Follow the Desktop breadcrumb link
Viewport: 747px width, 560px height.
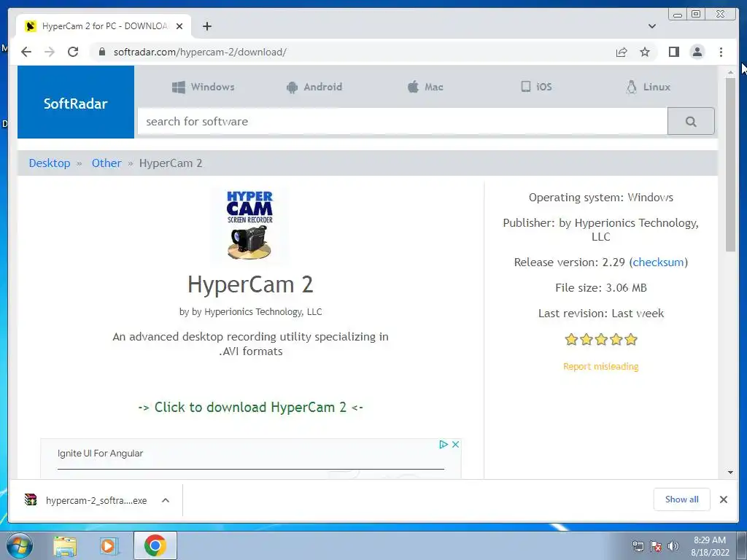pyautogui.click(x=50, y=163)
